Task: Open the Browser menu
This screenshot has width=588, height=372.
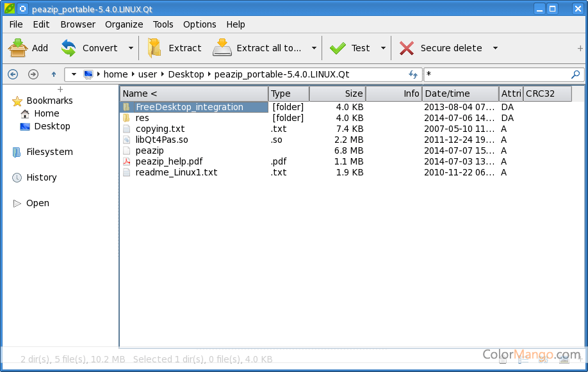Action: pyautogui.click(x=78, y=24)
